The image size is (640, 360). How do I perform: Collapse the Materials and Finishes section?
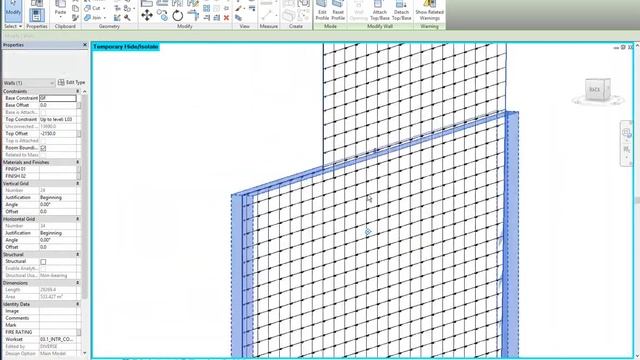point(78,162)
